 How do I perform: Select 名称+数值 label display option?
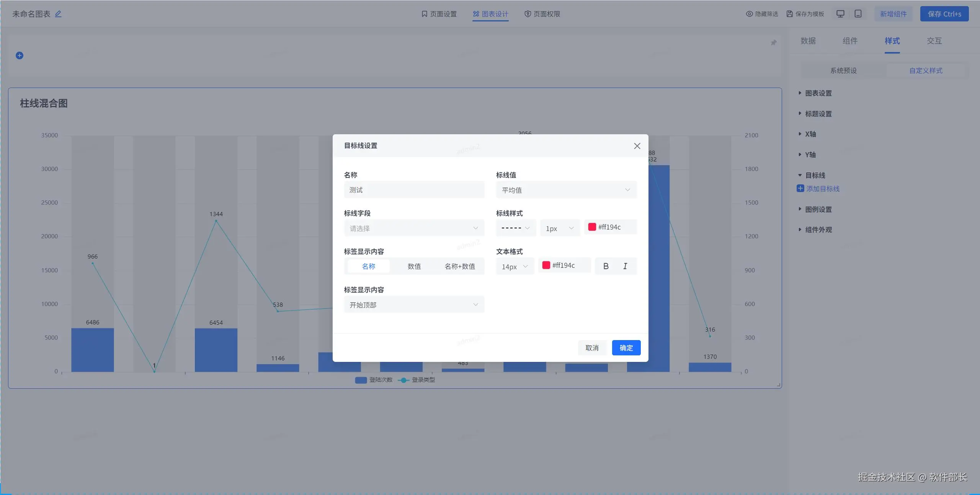click(x=459, y=266)
